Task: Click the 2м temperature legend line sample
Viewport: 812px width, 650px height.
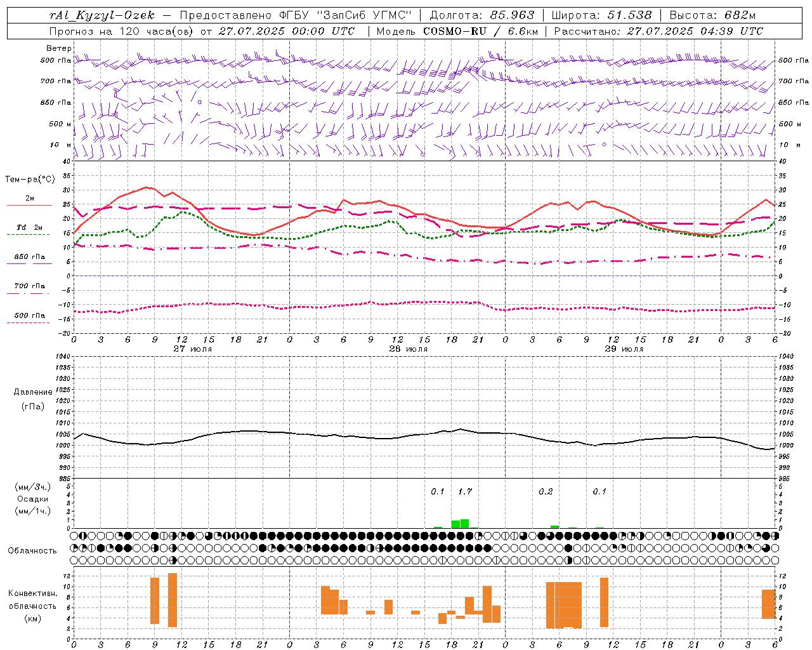Action: pos(29,205)
